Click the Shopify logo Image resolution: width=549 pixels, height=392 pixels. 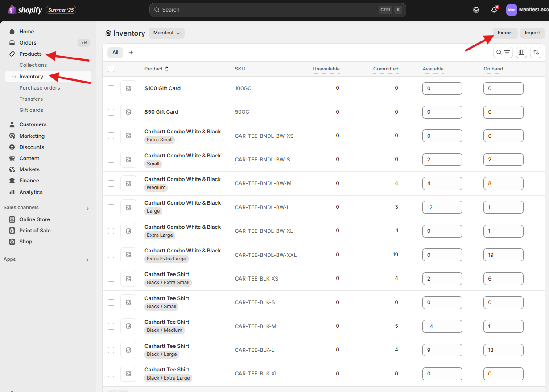[x=25, y=10]
